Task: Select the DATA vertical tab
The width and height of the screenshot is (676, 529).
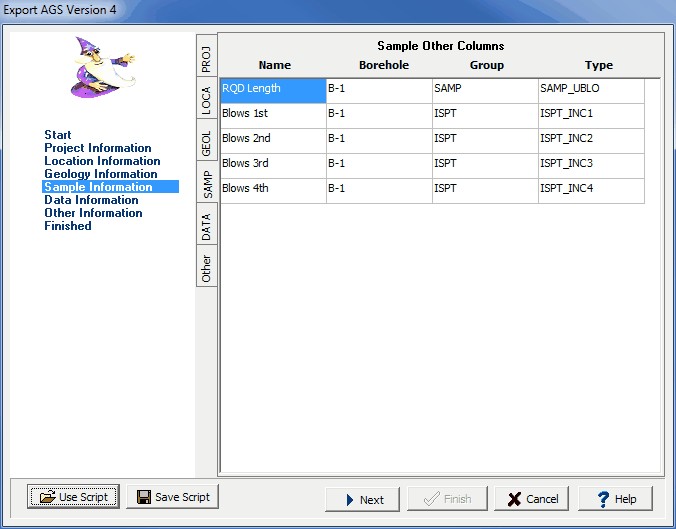Action: (205, 227)
